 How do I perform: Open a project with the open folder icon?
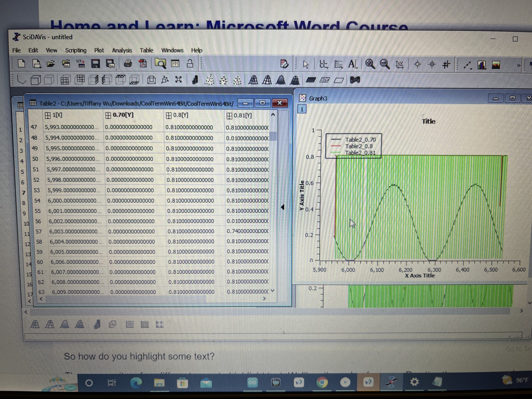pyautogui.click(x=51, y=64)
